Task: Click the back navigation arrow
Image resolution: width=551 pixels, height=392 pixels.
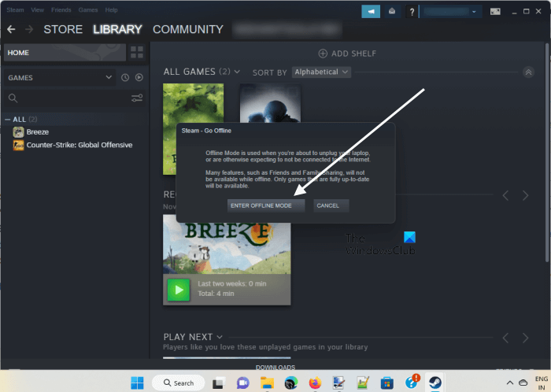Action: [11, 29]
